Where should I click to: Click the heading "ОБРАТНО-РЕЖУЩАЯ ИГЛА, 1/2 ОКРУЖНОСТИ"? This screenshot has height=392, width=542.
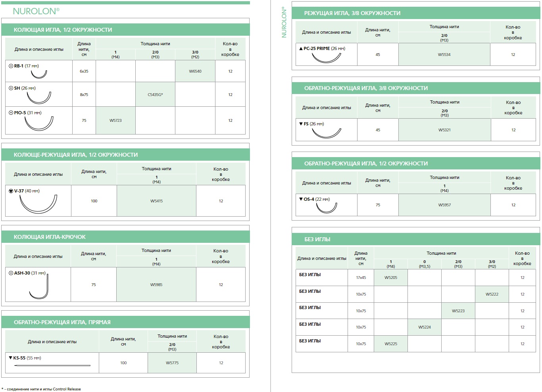point(366,163)
